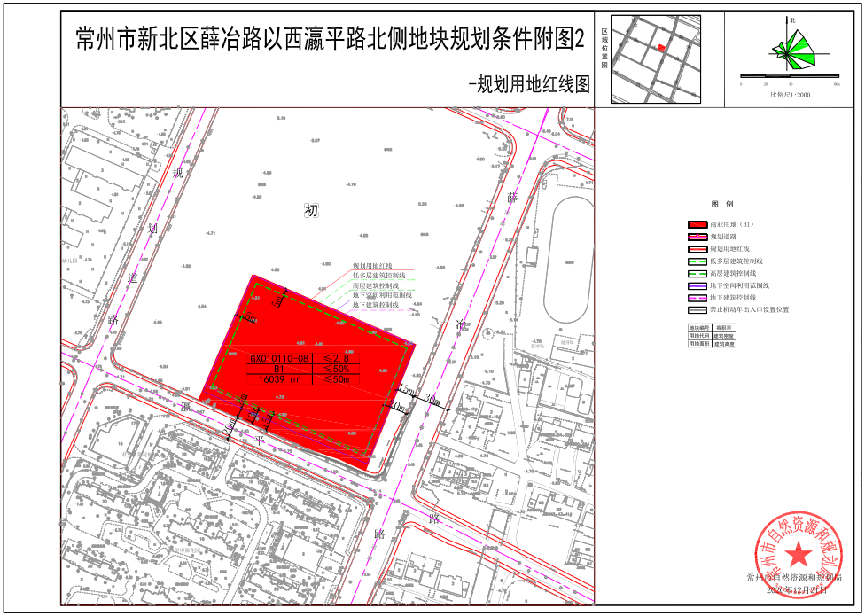Click the 高层建筑控制线 callout label above the parcel
Viewport: 865px width, 616px height.
tap(376, 285)
